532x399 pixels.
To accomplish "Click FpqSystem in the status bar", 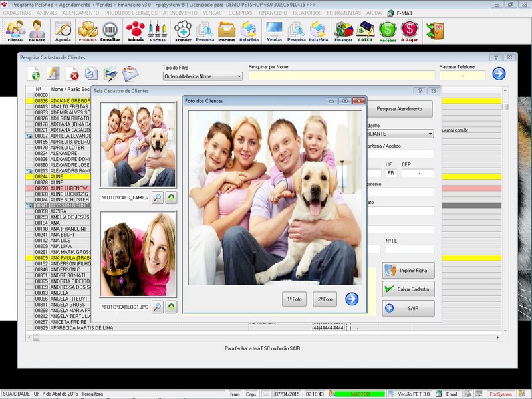I will pyautogui.click(x=501, y=394).
